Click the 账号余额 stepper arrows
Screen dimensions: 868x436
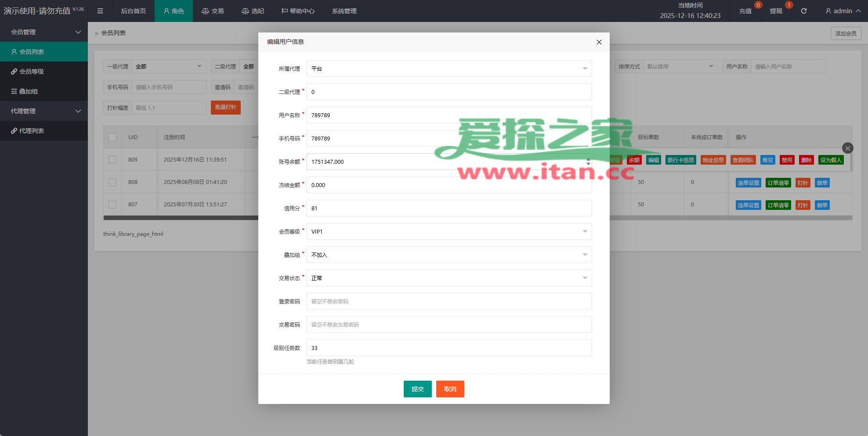pos(588,162)
